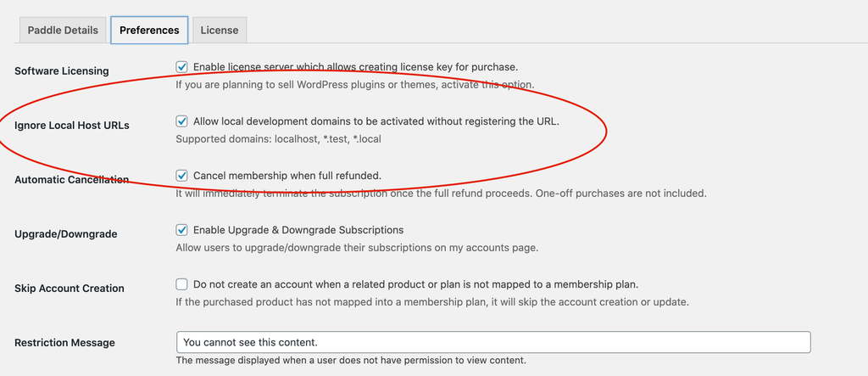Click the Restriction Message row heading
The image size is (868, 376).
coord(64,343)
